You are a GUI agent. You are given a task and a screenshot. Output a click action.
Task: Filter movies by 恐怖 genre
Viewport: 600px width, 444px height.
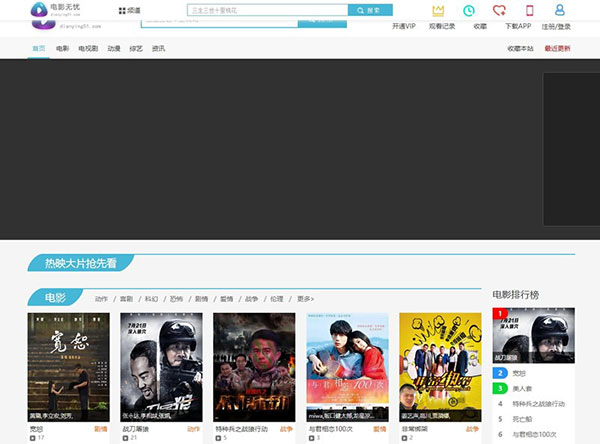[176, 299]
